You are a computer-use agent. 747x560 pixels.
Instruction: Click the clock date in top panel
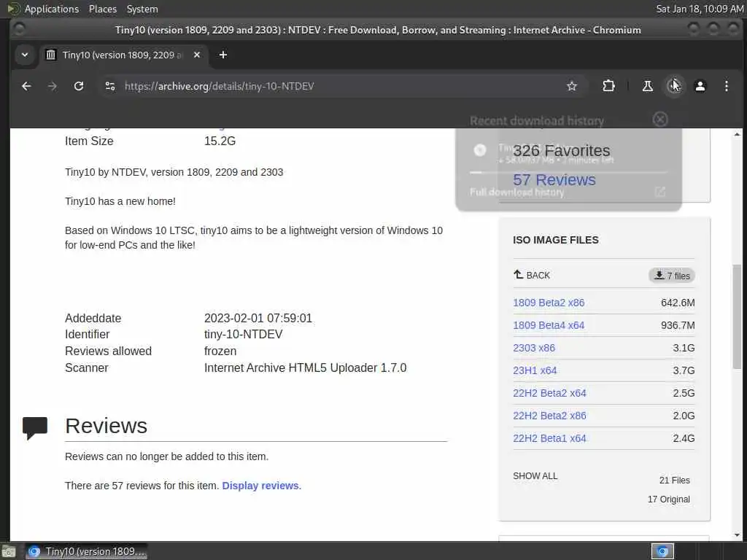tap(700, 9)
